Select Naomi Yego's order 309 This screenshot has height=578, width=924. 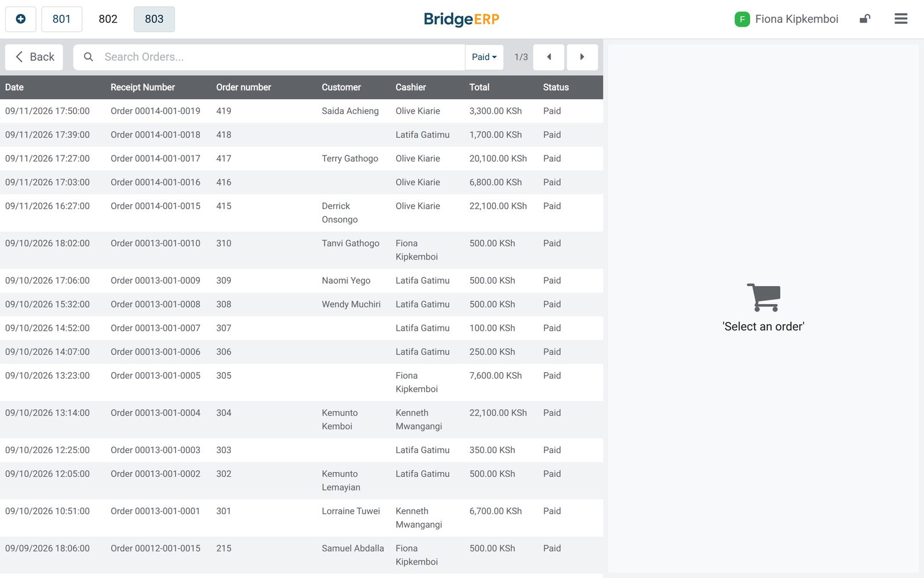(x=301, y=280)
